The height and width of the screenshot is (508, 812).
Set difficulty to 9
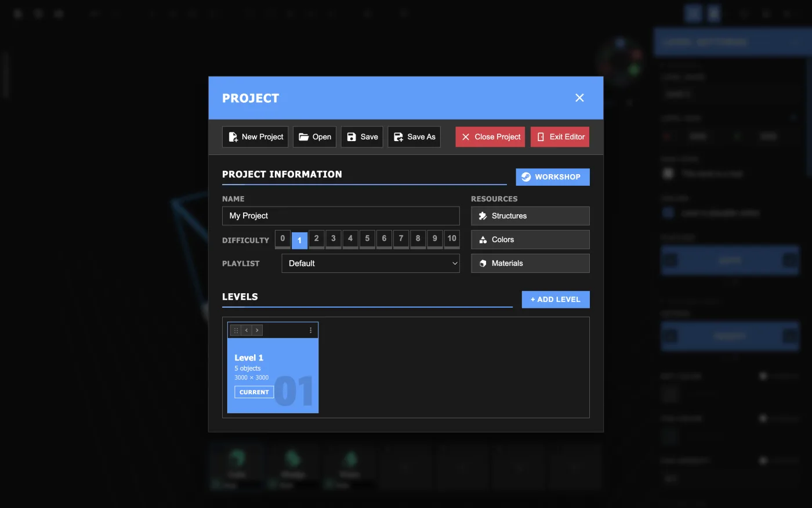[434, 239]
